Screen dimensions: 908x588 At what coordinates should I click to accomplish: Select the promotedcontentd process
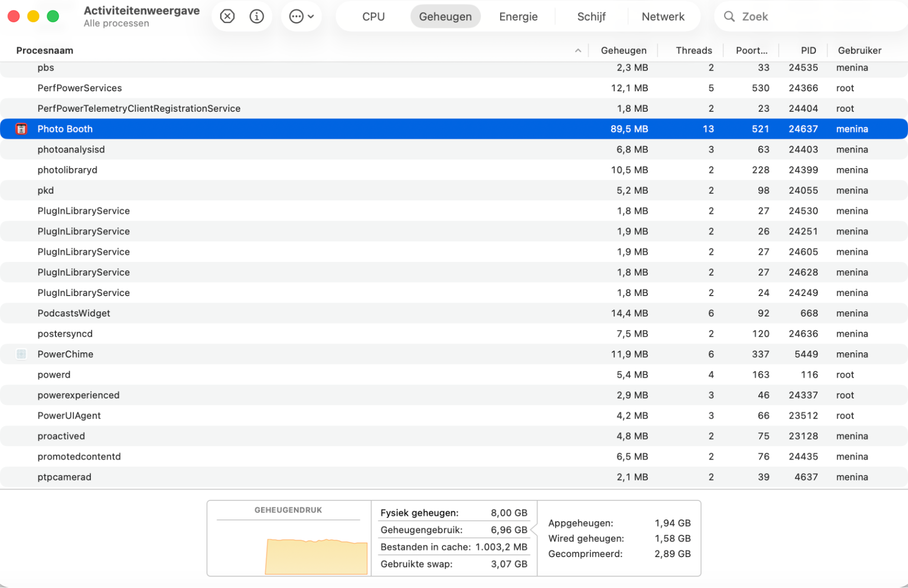pos(454,456)
